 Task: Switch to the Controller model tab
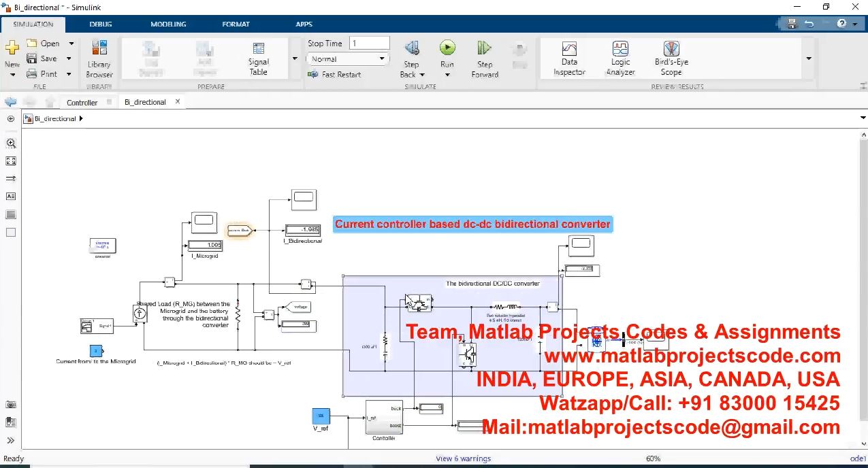[x=82, y=103]
